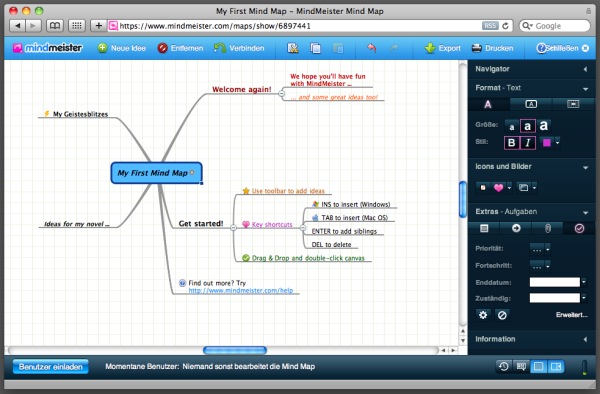This screenshot has height=394, width=600.
Task: Click the magenta text color swatch
Action: tap(546, 143)
